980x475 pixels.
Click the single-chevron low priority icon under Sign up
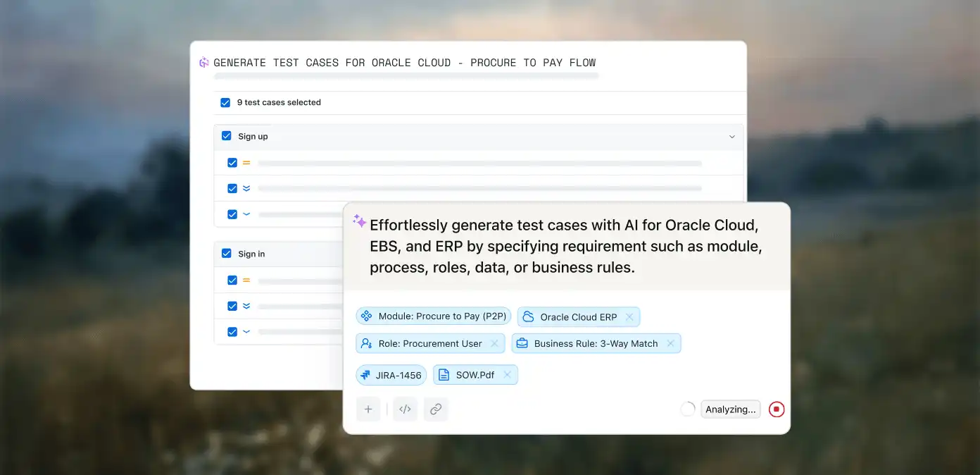(x=246, y=214)
